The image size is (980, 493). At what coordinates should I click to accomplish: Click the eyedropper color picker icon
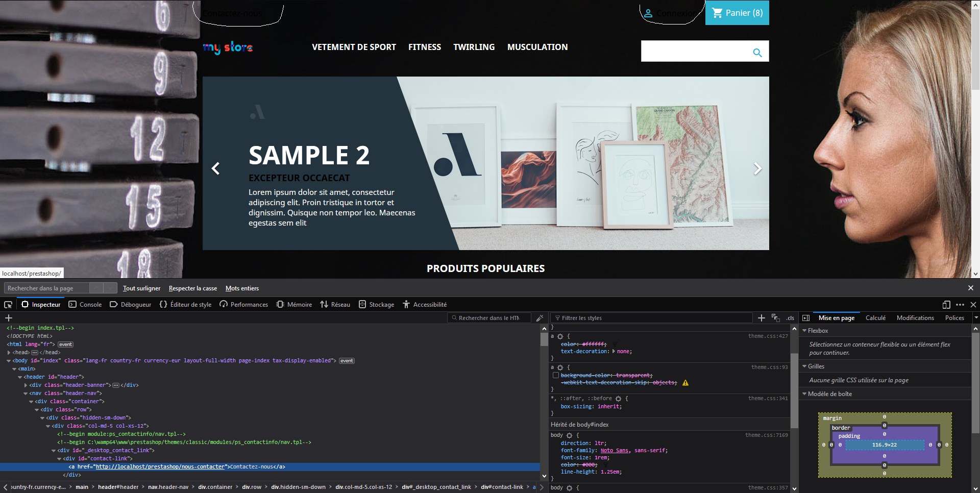click(540, 318)
